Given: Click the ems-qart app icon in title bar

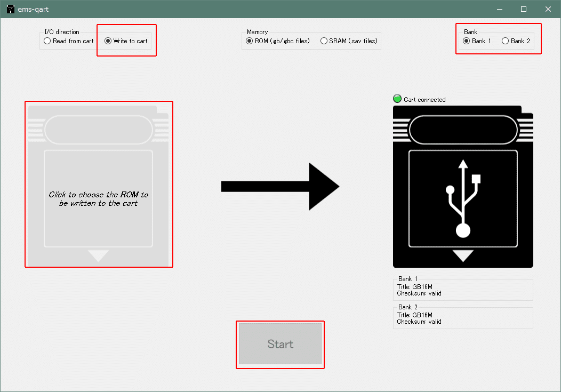Looking at the screenshot, I should 11,9.
